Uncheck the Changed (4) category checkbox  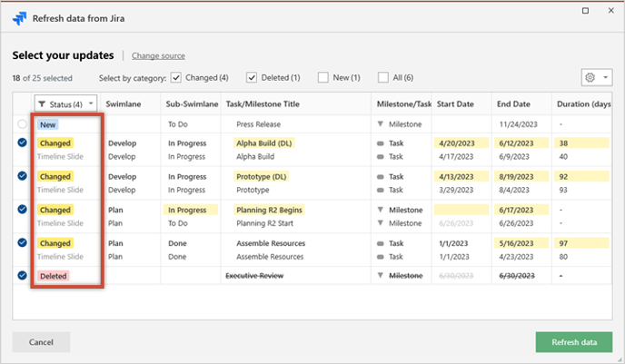coord(176,77)
